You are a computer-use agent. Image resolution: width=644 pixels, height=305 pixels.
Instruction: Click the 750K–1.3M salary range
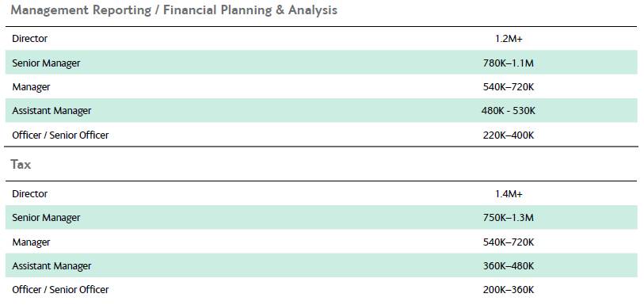509,218
